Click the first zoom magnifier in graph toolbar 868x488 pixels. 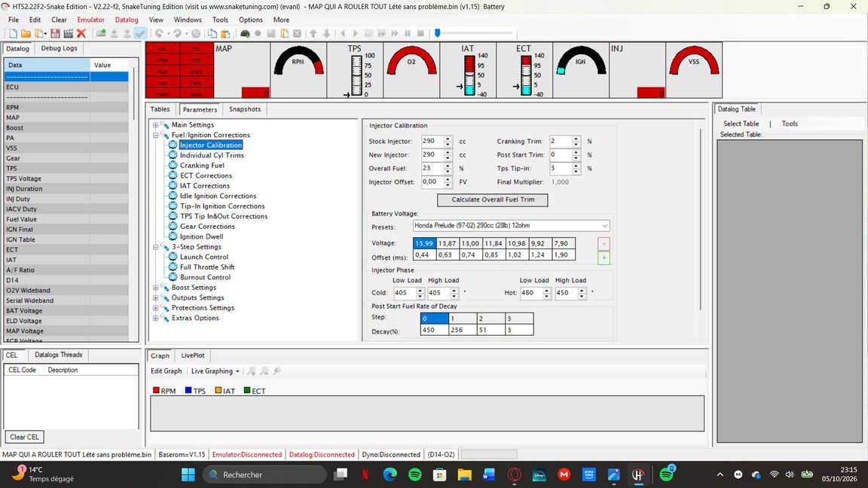[x=252, y=371]
